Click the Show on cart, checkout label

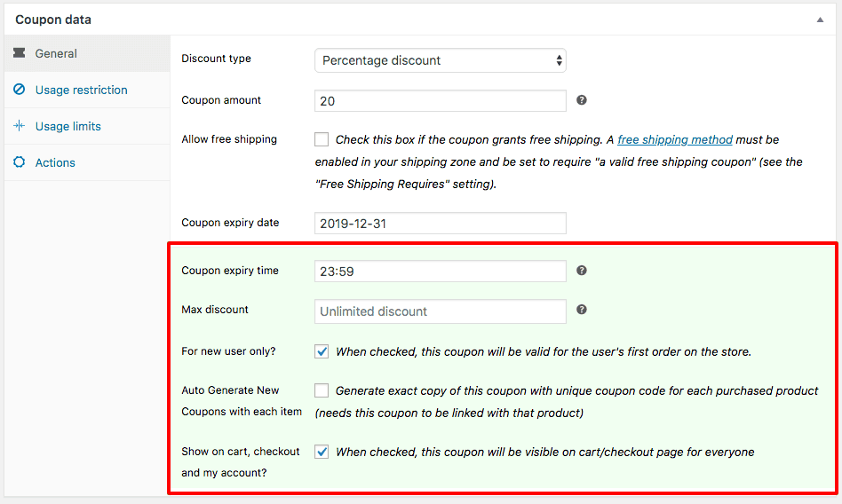tap(241, 462)
